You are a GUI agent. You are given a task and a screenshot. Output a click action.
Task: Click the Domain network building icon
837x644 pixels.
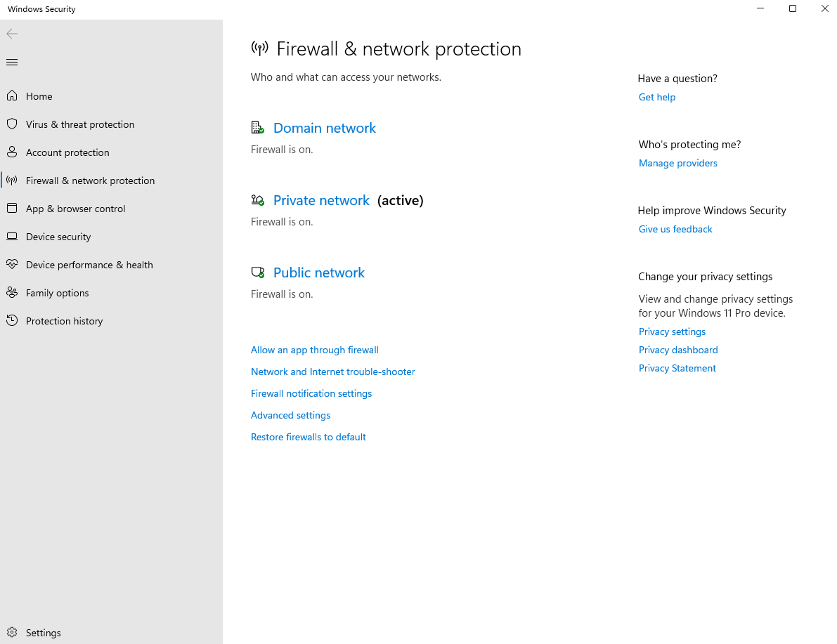point(258,128)
